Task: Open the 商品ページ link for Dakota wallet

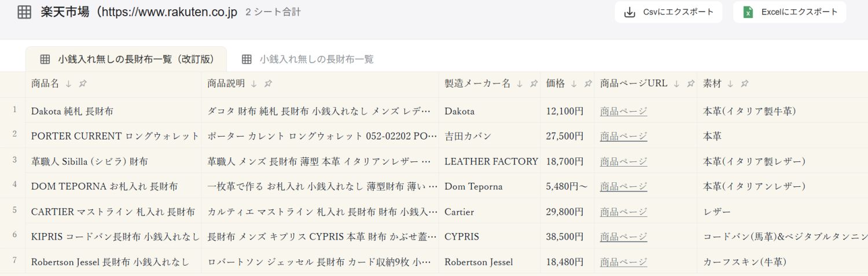Action: pyautogui.click(x=623, y=111)
